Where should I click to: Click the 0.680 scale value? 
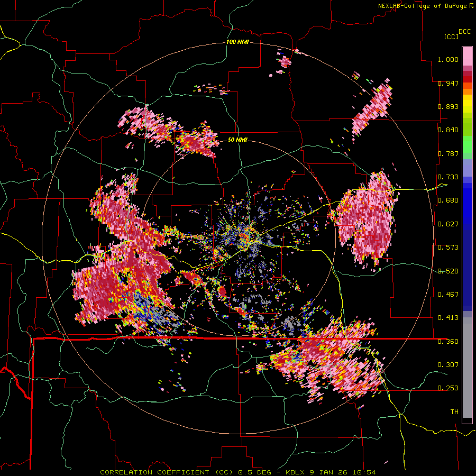[x=448, y=200]
